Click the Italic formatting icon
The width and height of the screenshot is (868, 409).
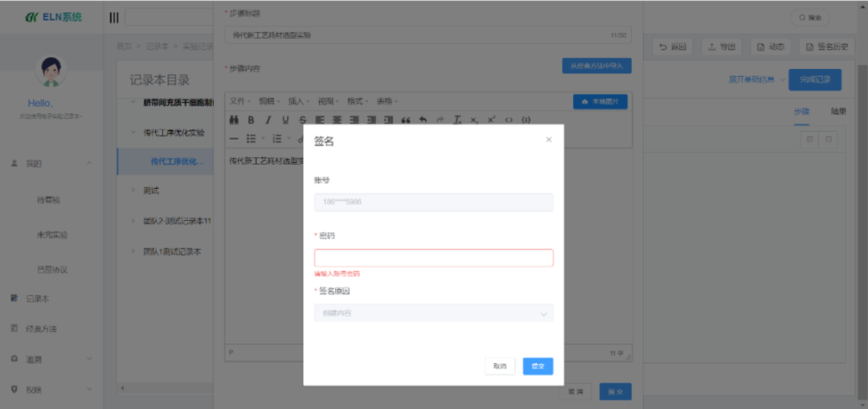[x=268, y=120]
